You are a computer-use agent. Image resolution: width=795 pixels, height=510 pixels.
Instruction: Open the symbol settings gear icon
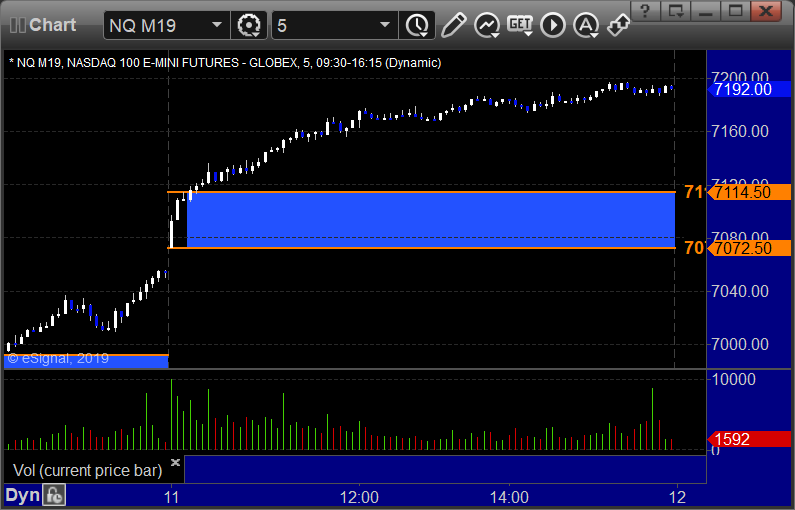pyautogui.click(x=249, y=25)
